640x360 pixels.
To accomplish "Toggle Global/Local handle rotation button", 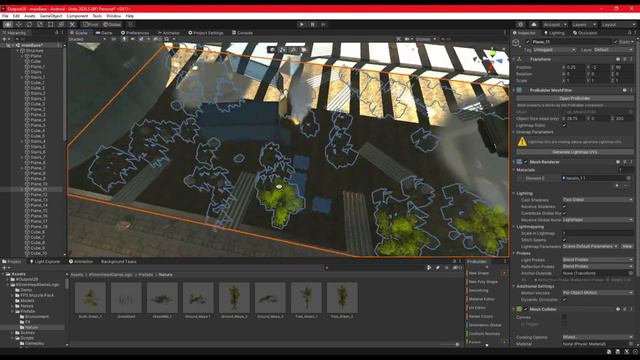I will [x=112, y=24].
